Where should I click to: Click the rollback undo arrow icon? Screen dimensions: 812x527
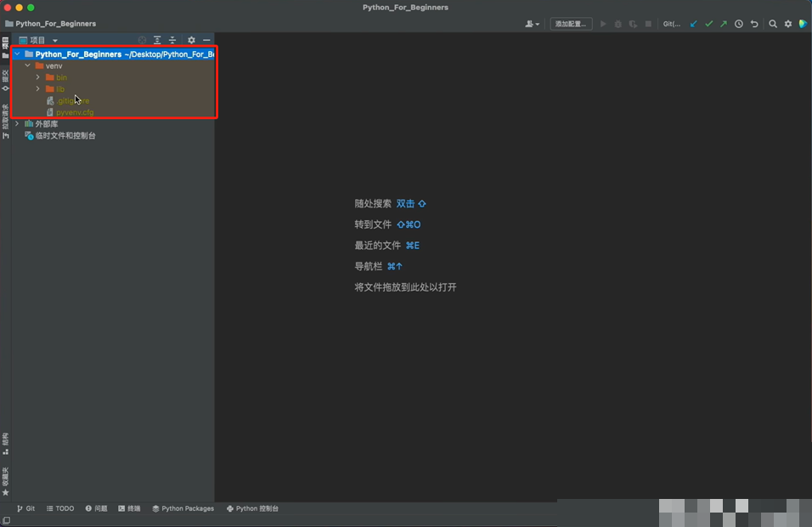pos(754,24)
